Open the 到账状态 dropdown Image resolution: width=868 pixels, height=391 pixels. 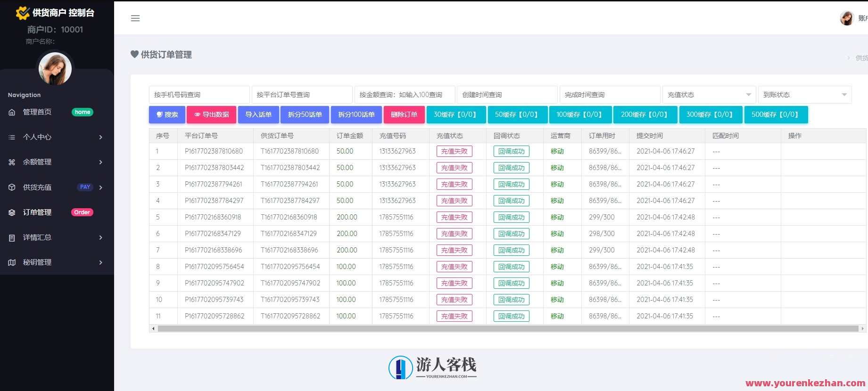pyautogui.click(x=805, y=95)
